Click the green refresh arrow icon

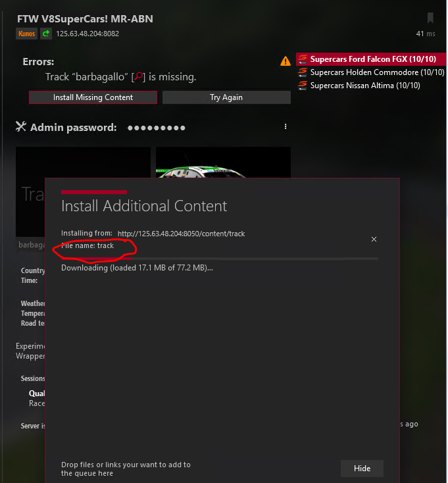(x=46, y=34)
